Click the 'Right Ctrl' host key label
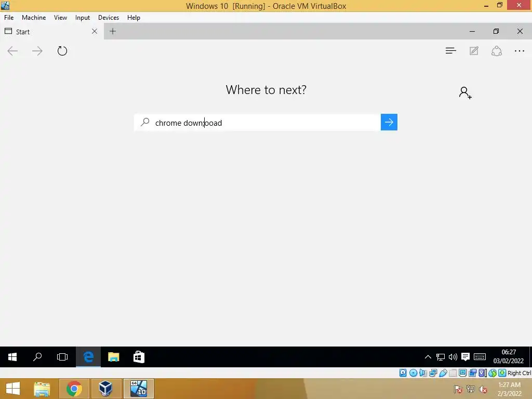This screenshot has width=532, height=399. (520, 373)
